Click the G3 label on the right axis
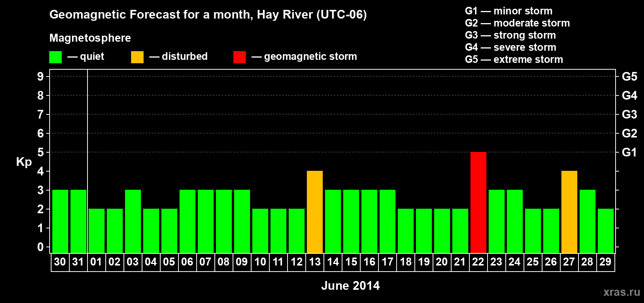 coord(629,114)
